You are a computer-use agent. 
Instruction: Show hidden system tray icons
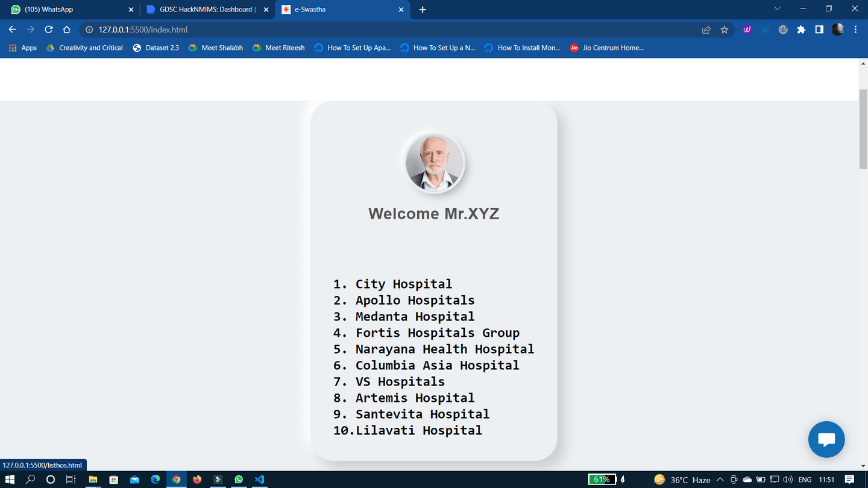720,480
